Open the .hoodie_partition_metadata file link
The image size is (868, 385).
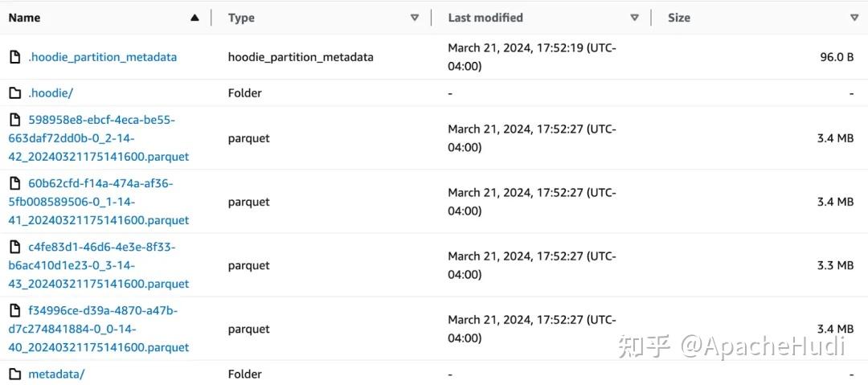102,57
